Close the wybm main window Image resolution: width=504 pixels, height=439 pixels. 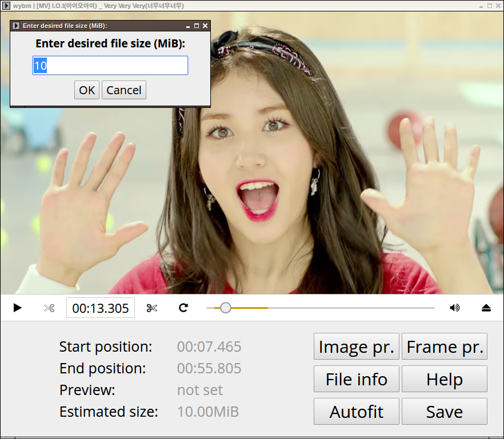pyautogui.click(x=498, y=6)
